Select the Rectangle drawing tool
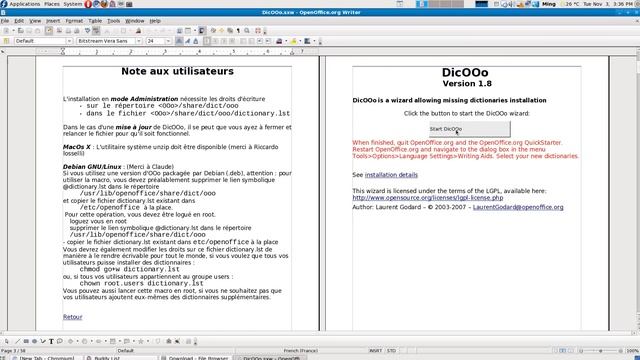Viewport: 640px width, 360px height. click(26, 341)
